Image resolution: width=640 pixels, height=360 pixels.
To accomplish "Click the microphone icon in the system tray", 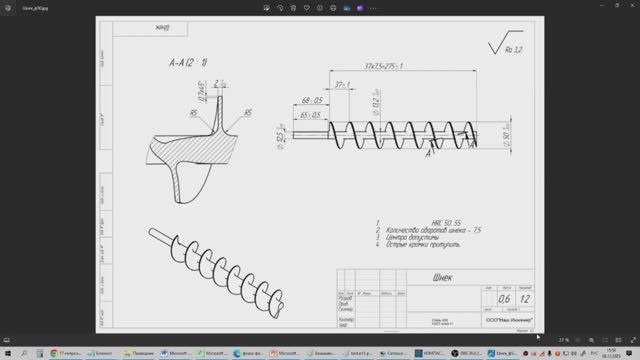I will 549,353.
